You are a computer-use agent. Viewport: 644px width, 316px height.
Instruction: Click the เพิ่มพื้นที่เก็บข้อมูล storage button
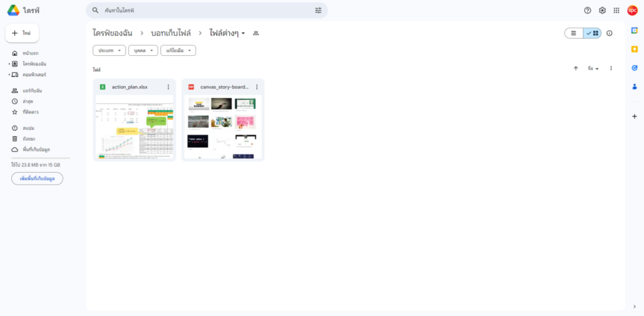[x=37, y=178]
